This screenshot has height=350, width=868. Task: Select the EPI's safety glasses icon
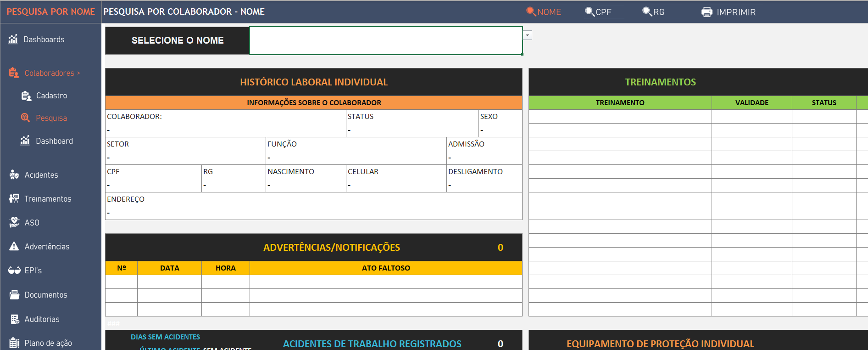tap(14, 271)
